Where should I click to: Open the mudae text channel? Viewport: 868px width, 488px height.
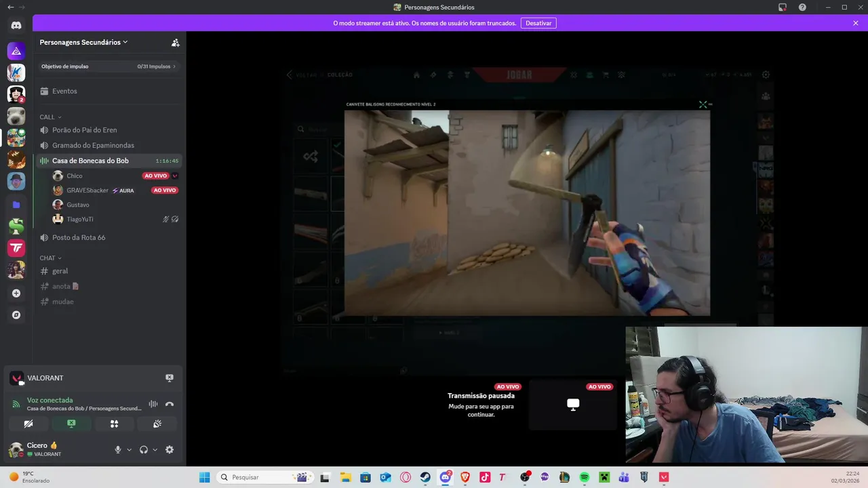[109, 302]
